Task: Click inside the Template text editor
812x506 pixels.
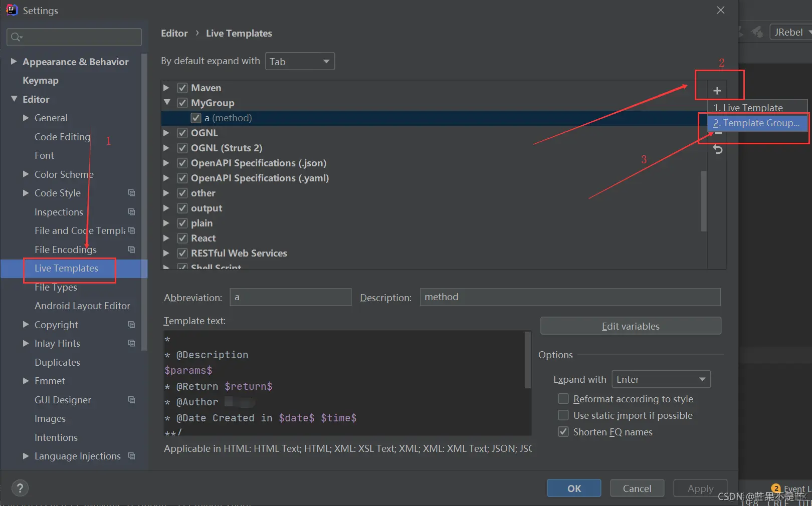Action: pos(344,383)
